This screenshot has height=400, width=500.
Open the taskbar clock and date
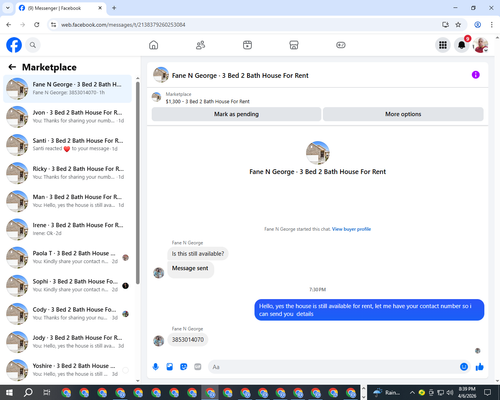coord(467,392)
